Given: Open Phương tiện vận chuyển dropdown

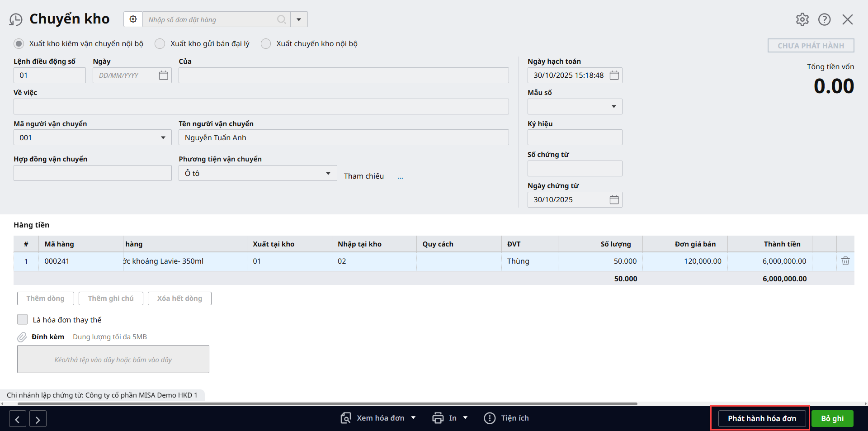Looking at the screenshot, I should point(328,174).
